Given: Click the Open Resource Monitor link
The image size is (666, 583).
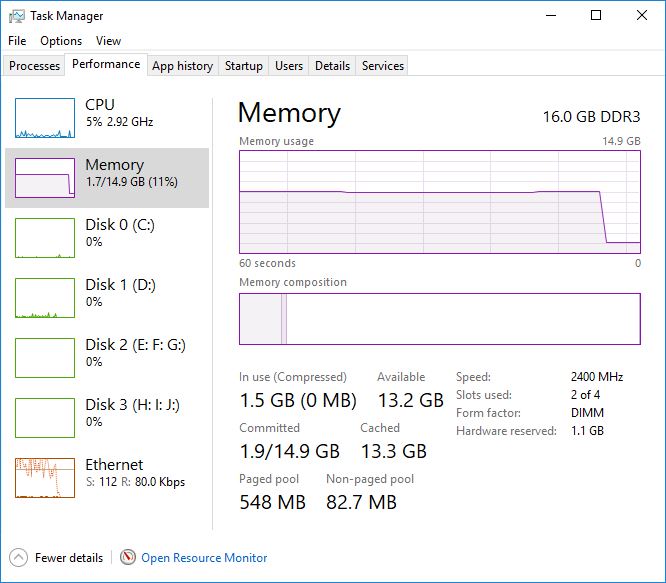Looking at the screenshot, I should (x=204, y=558).
